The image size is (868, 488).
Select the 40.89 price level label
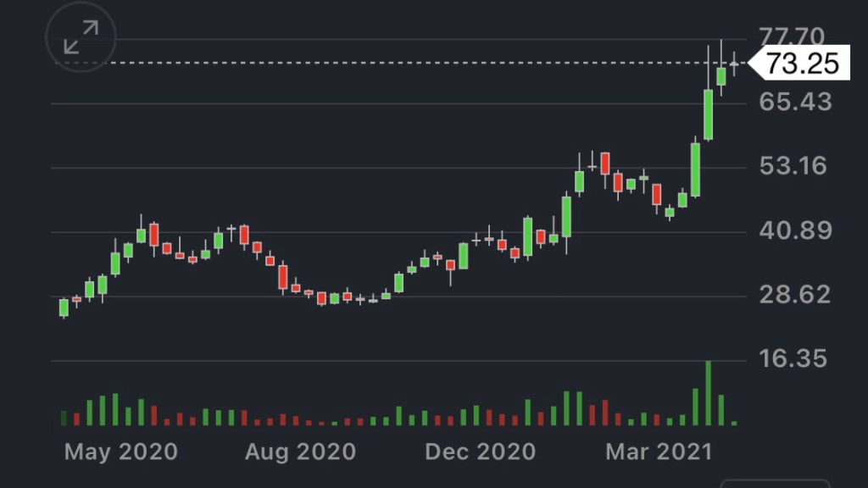(796, 230)
